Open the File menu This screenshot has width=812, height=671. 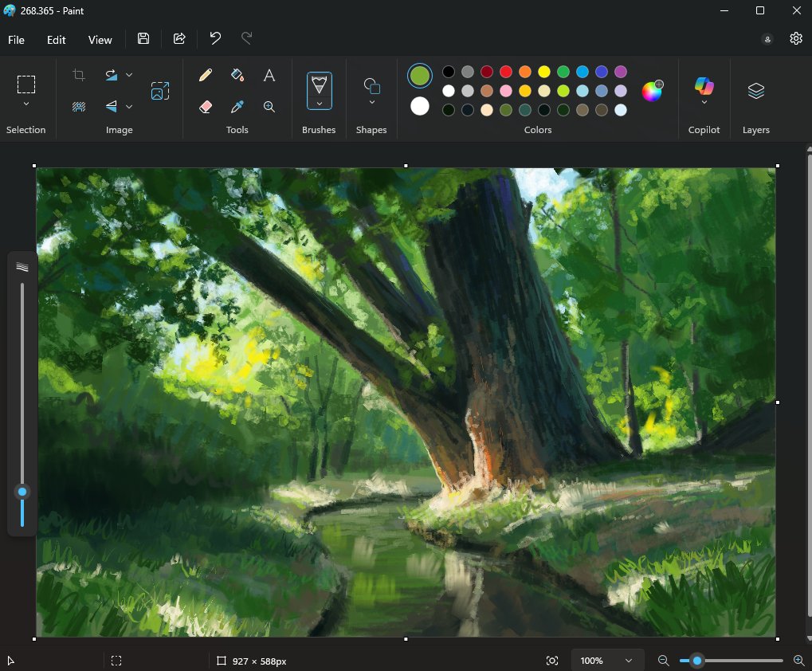(16, 40)
